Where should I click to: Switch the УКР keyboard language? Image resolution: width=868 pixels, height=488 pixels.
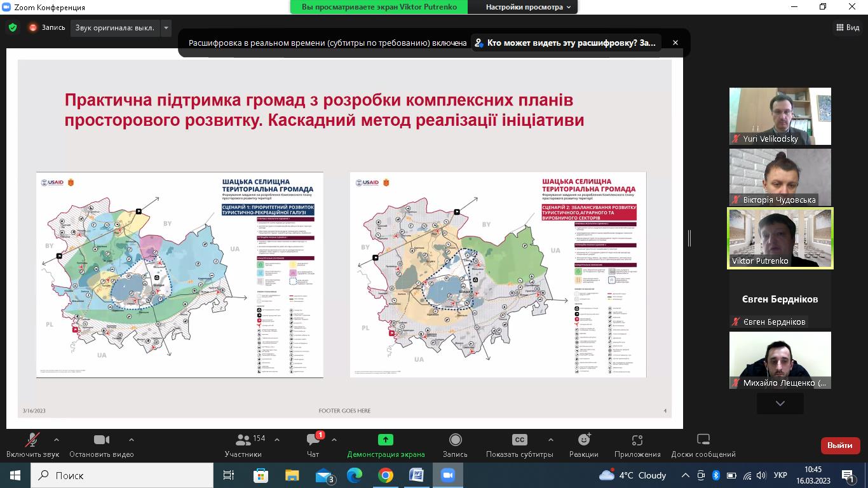782,475
